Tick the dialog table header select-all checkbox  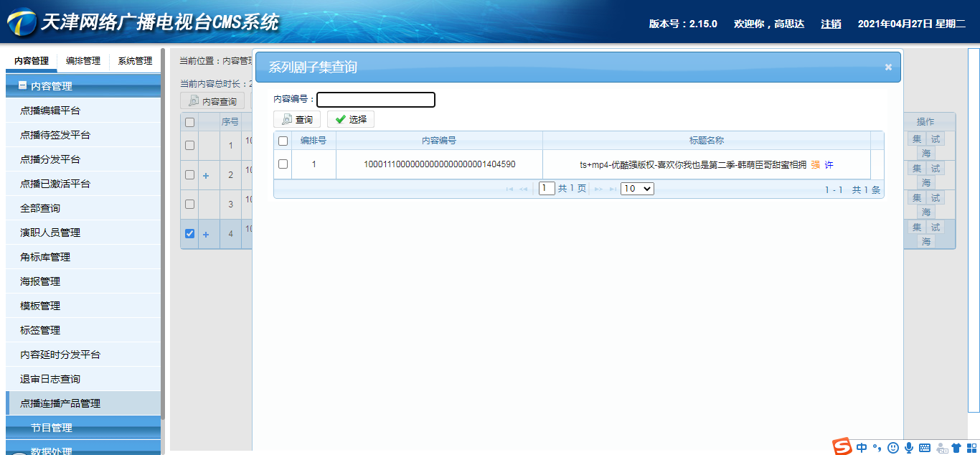(283, 141)
